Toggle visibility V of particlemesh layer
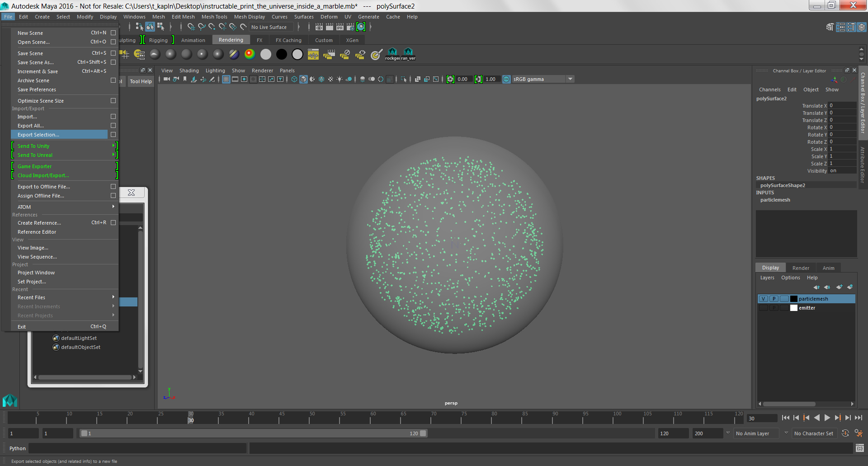This screenshot has height=466, width=868. pos(764,299)
